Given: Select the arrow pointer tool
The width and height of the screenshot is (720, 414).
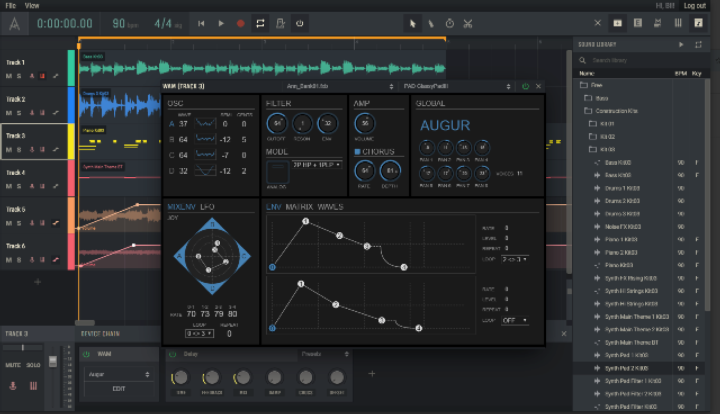Looking at the screenshot, I should [x=412, y=23].
